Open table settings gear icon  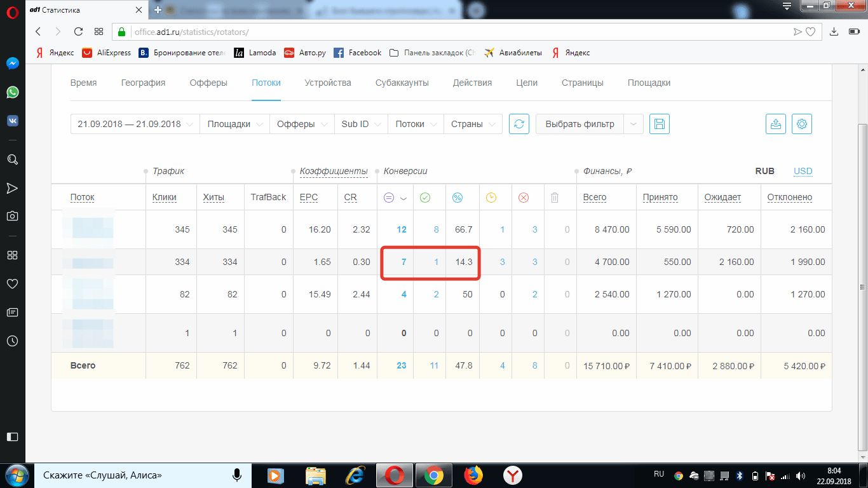click(802, 124)
